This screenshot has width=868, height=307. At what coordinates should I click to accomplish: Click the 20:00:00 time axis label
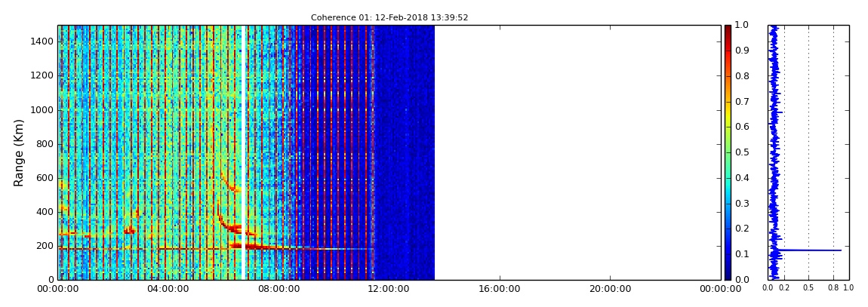coord(610,289)
